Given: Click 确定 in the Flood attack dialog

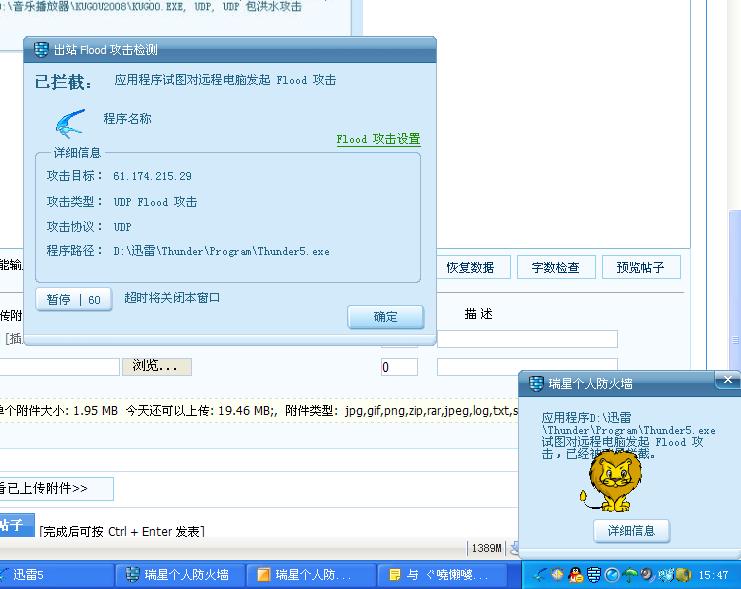Looking at the screenshot, I should click(386, 317).
